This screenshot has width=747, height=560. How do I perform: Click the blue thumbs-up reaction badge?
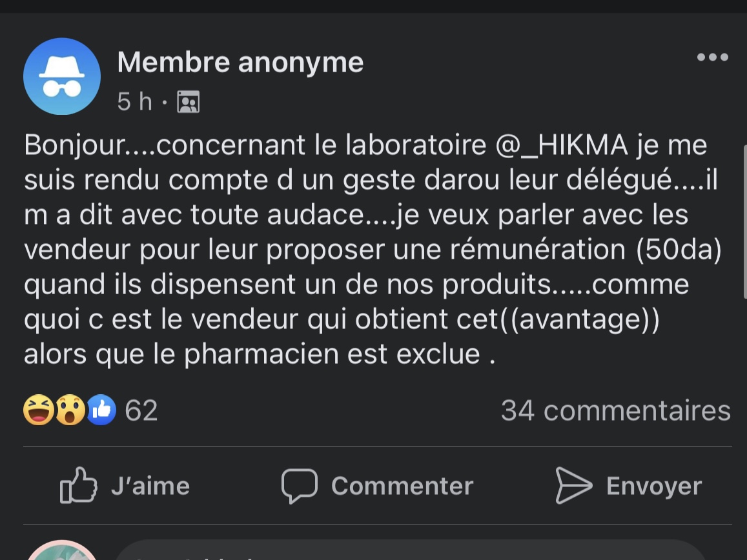[101, 410]
